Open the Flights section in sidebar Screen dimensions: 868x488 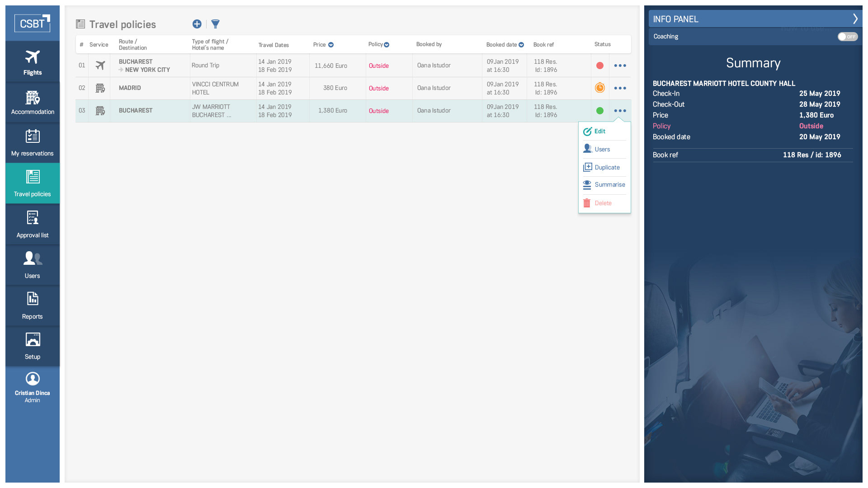pos(33,62)
